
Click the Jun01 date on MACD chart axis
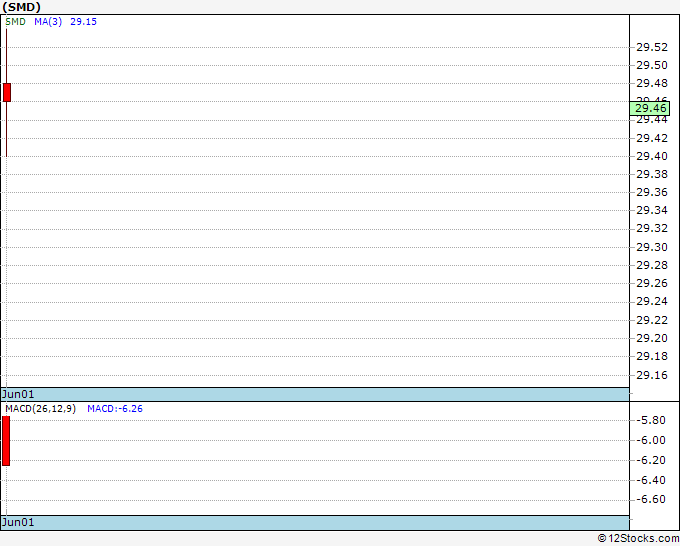[x=18, y=522]
